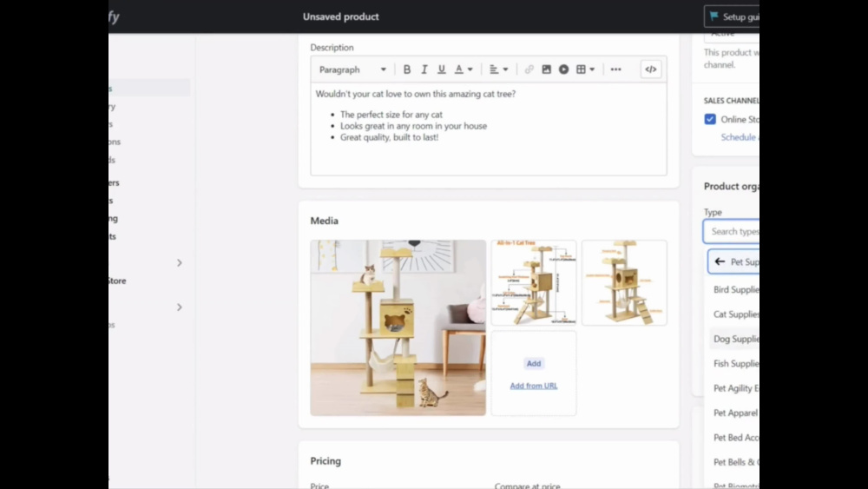Click the 'Wouldn't your cat love' sentence
This screenshot has width=868, height=489.
pyautogui.click(x=415, y=94)
